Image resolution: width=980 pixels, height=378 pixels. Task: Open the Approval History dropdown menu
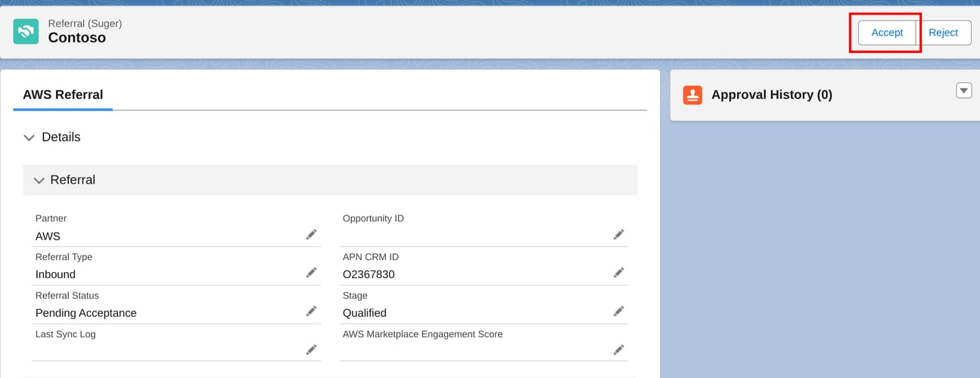coord(964,91)
